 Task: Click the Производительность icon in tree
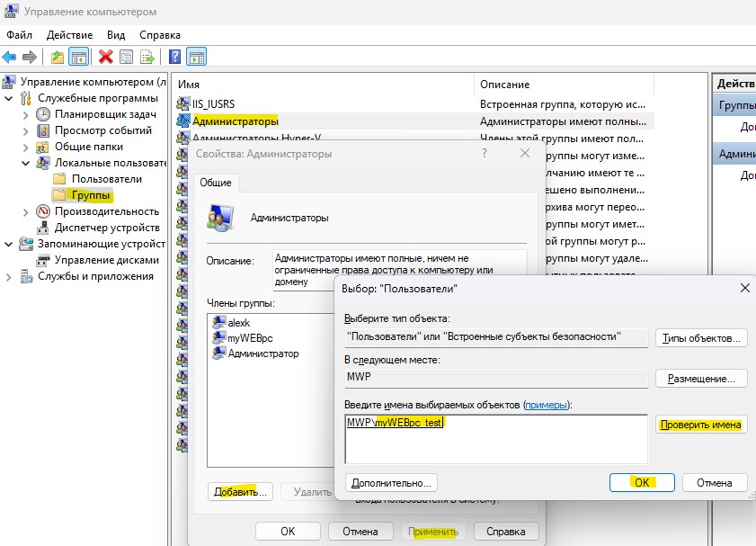pos(43,211)
